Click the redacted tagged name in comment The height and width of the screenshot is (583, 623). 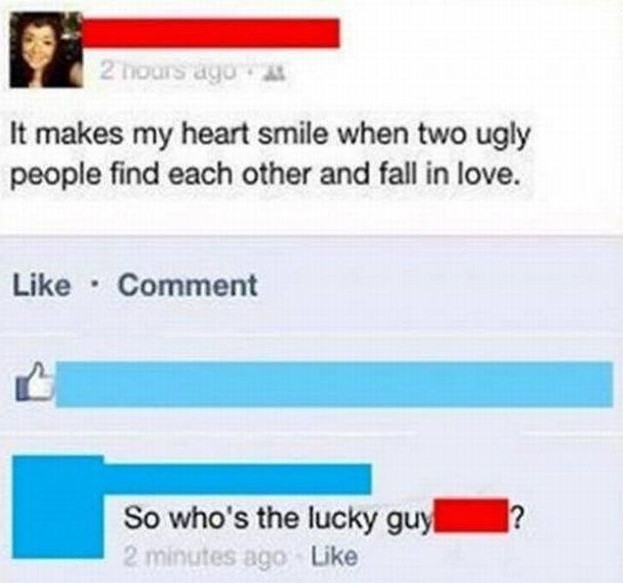coord(471,515)
